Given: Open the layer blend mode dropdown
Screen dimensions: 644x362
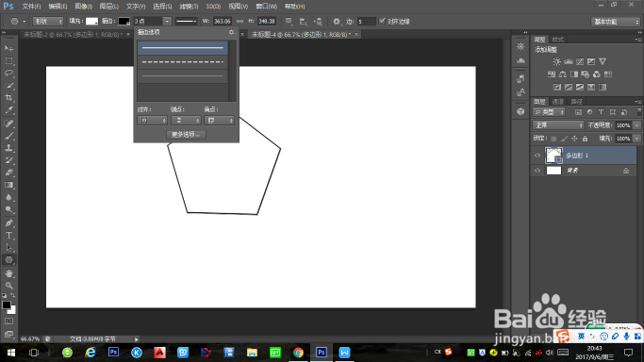Looking at the screenshot, I should (558, 125).
